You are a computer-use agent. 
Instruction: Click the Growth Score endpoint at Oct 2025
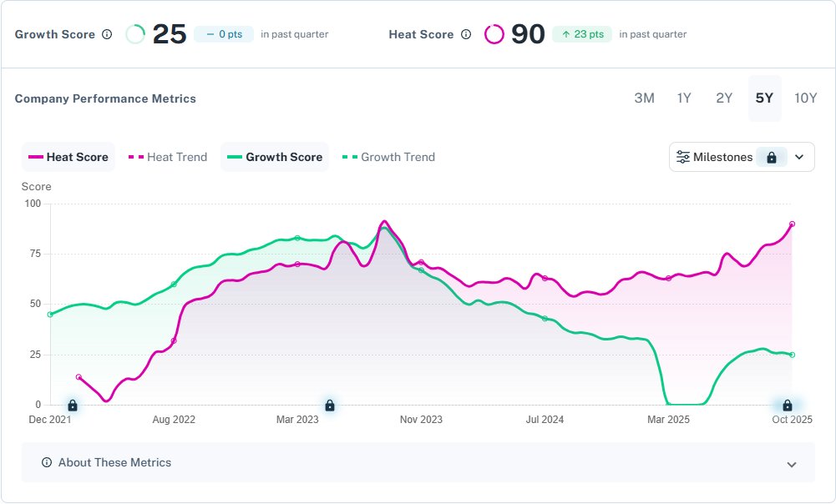pos(793,355)
